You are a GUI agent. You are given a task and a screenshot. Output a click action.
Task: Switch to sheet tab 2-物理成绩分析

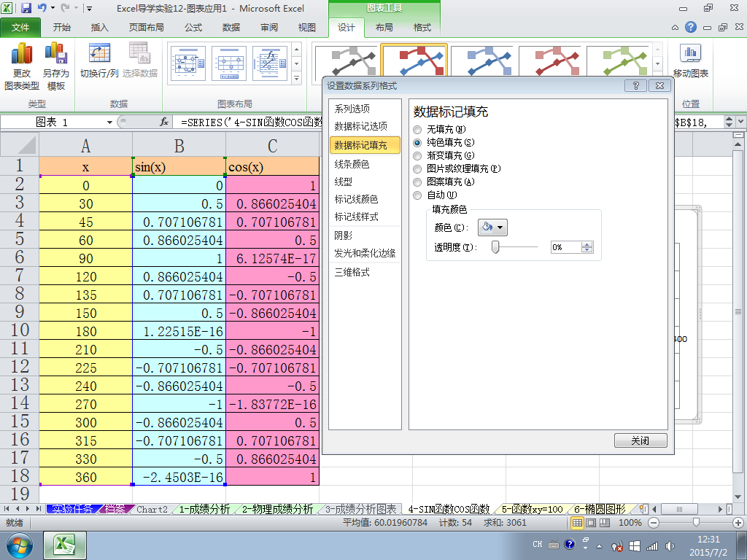click(x=277, y=509)
